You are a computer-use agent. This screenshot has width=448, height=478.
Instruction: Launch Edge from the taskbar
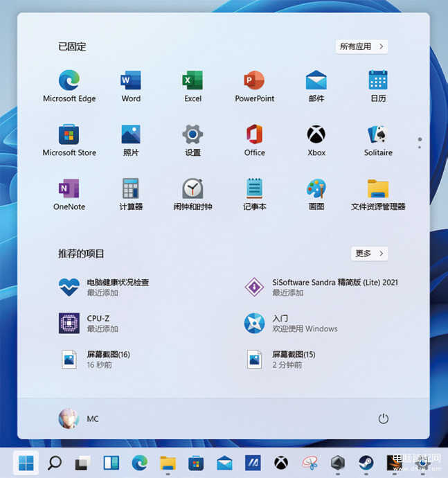point(140,463)
